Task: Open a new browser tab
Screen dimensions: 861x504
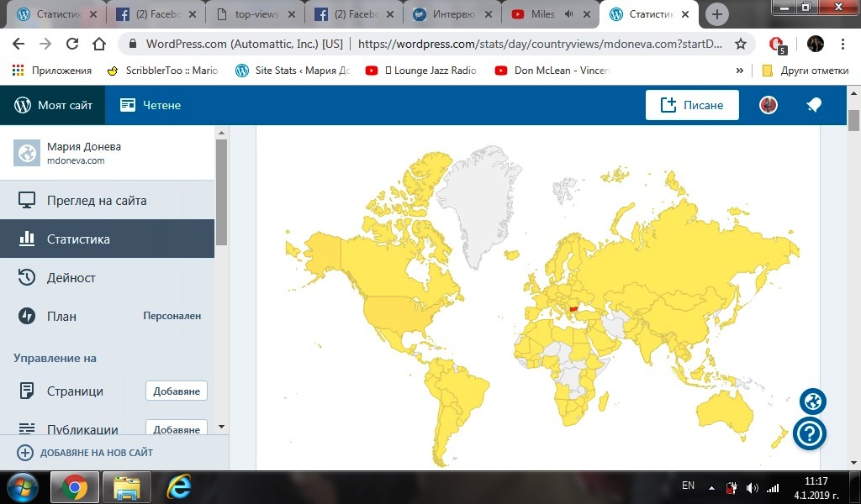Action: [x=716, y=14]
